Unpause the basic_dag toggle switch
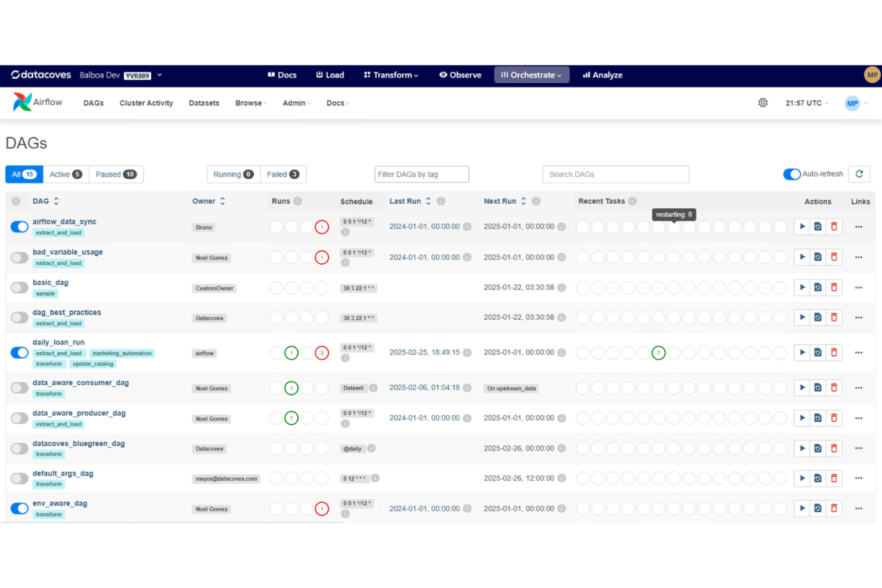 coord(20,288)
